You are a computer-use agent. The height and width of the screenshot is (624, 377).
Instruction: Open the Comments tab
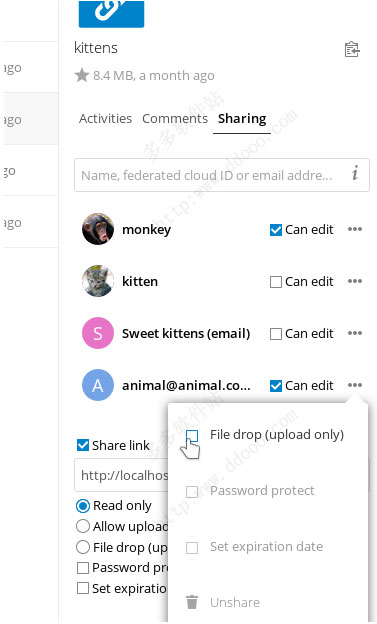tap(175, 118)
